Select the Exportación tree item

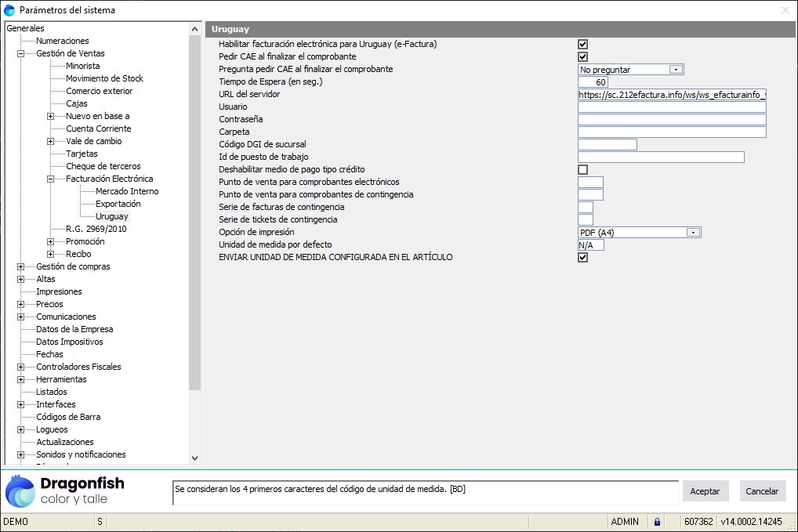click(x=118, y=204)
